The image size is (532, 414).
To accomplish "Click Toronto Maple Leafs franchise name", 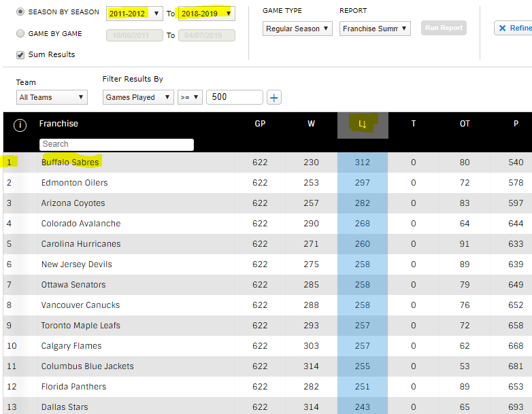I will pos(80,326).
